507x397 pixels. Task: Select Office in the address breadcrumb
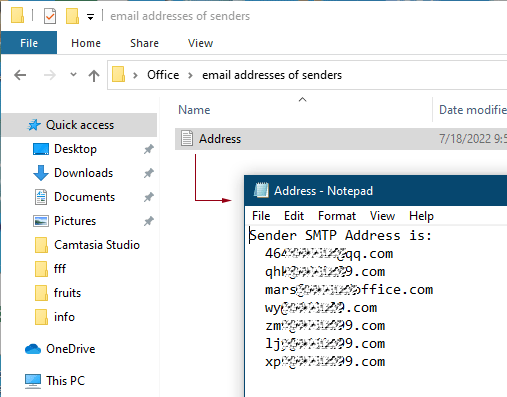163,75
